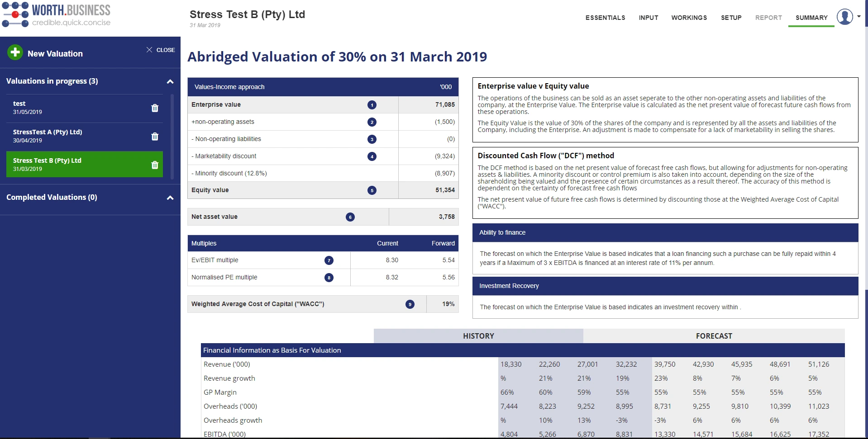Click the Overheads growth row label
Image resolution: width=868 pixels, height=439 pixels.
click(x=233, y=420)
